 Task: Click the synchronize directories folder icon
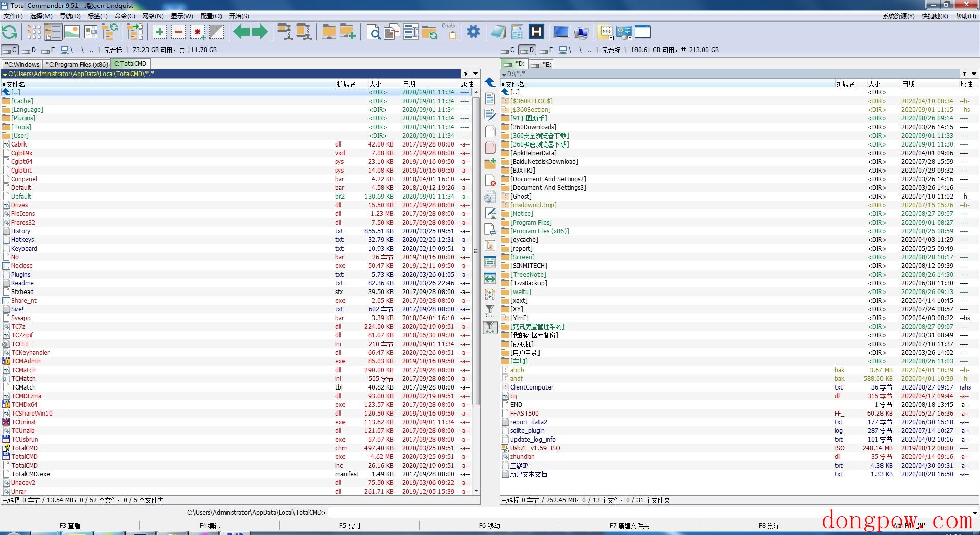[430, 32]
